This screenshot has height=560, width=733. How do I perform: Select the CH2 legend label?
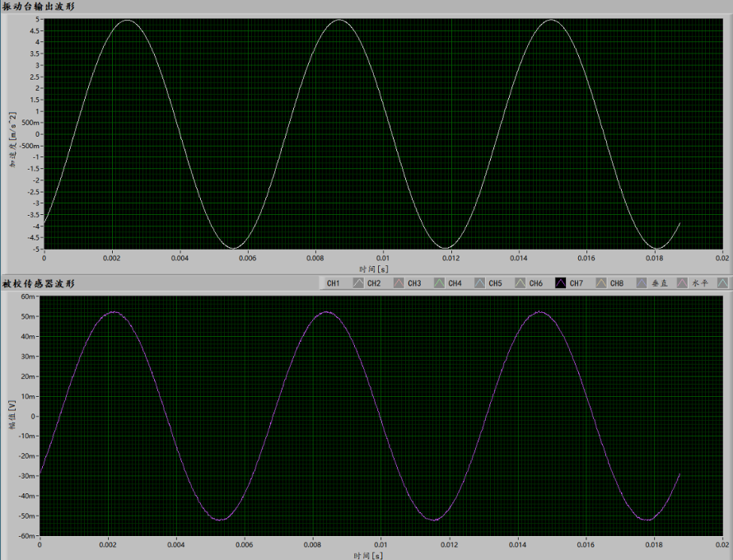pos(374,283)
